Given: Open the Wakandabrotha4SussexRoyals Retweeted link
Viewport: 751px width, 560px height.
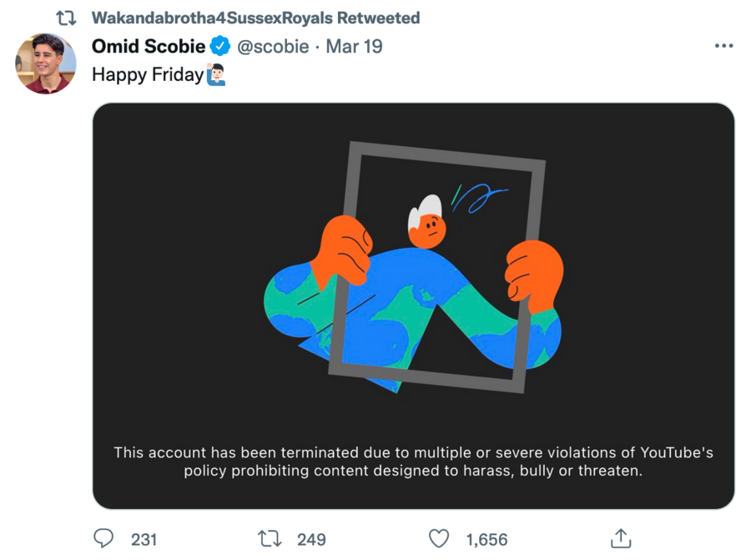Looking at the screenshot, I should (x=255, y=18).
